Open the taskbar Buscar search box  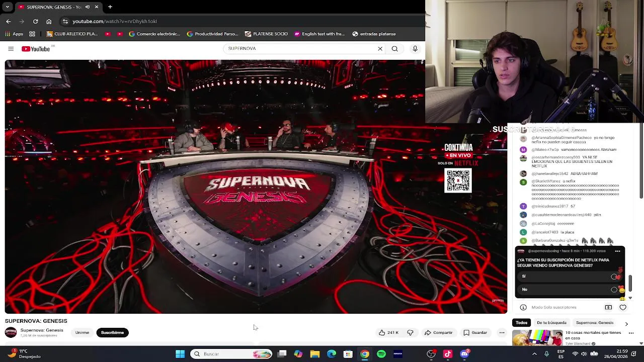coord(232,354)
